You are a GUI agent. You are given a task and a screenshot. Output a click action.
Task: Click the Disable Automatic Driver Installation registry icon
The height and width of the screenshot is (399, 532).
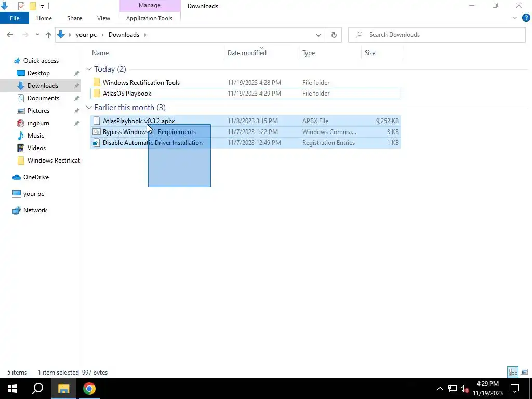coord(97,143)
